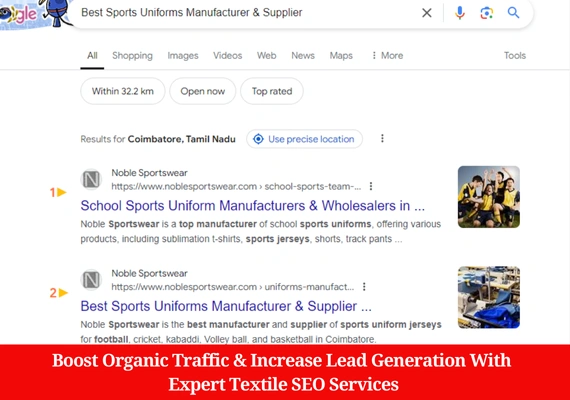This screenshot has height=400, width=570.
Task: Open School Sports Uniform Manufacturers & Wholesalers link
Action: 253,206
